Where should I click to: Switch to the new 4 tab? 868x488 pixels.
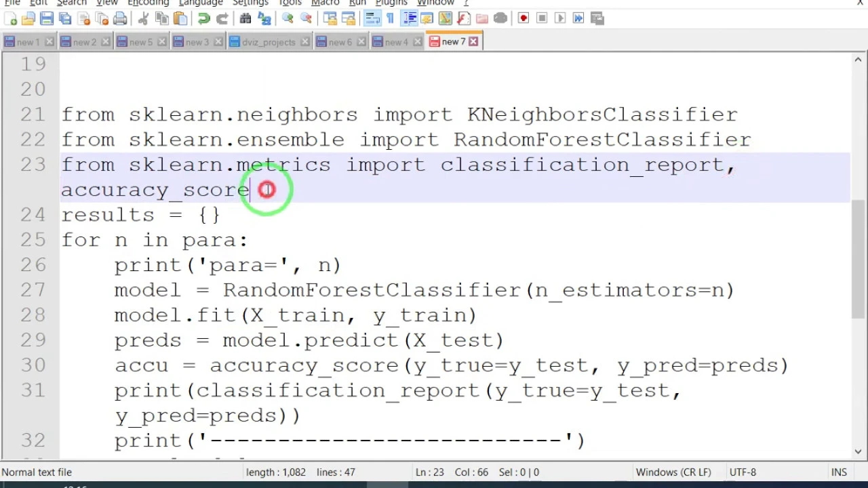[396, 42]
